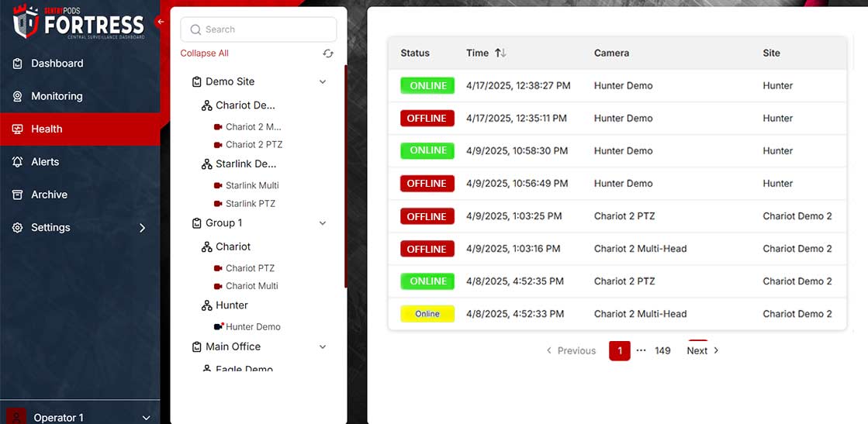Collapse the sidebar with the red arrow
This screenshot has height=424, width=868.
tap(161, 22)
